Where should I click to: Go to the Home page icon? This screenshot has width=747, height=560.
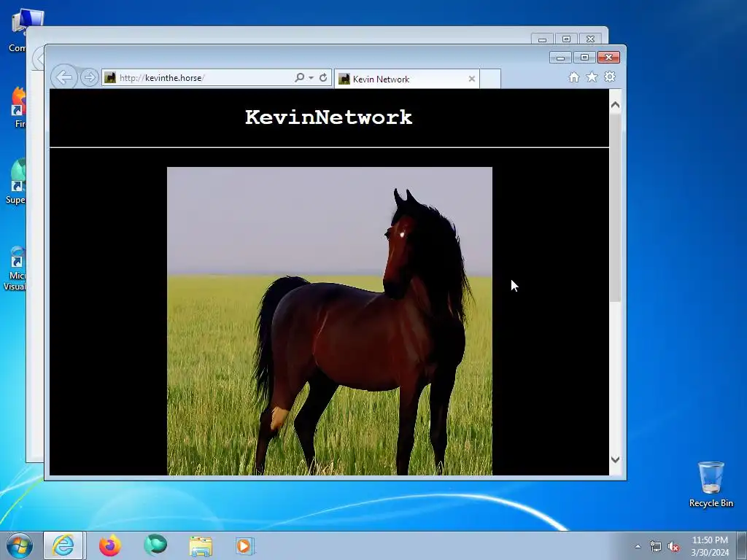point(574,77)
